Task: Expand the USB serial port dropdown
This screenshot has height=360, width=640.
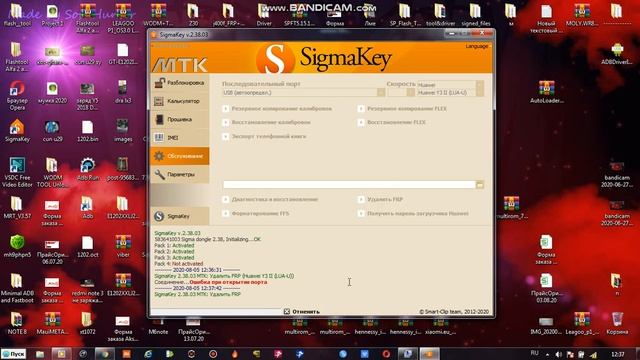Action: pos(381,93)
